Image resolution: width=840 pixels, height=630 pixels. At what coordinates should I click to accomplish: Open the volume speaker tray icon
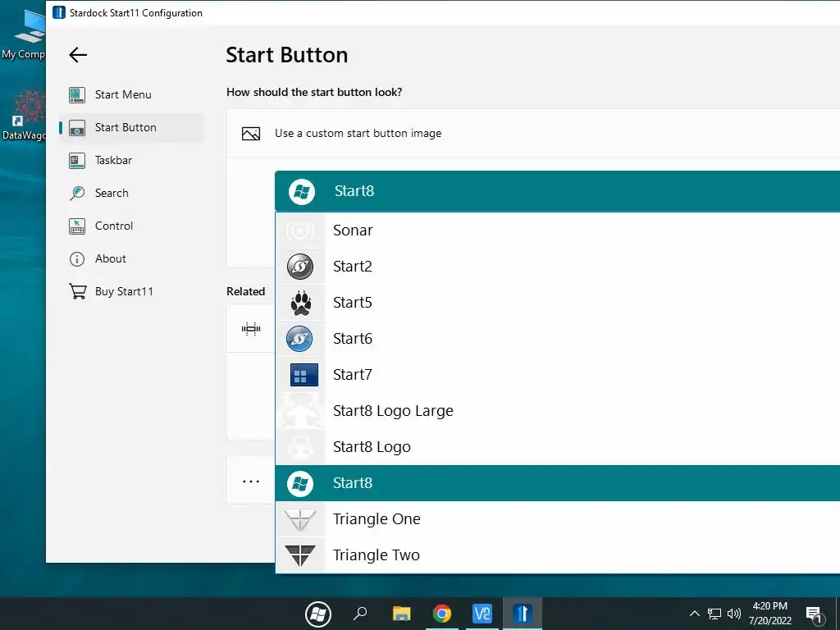coord(734,614)
